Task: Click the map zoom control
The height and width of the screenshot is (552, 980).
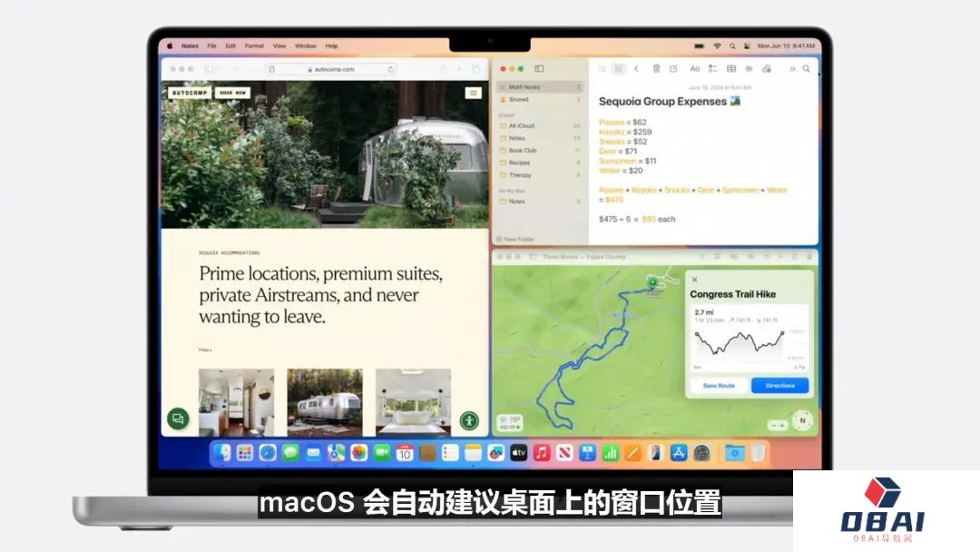Action: point(777,425)
